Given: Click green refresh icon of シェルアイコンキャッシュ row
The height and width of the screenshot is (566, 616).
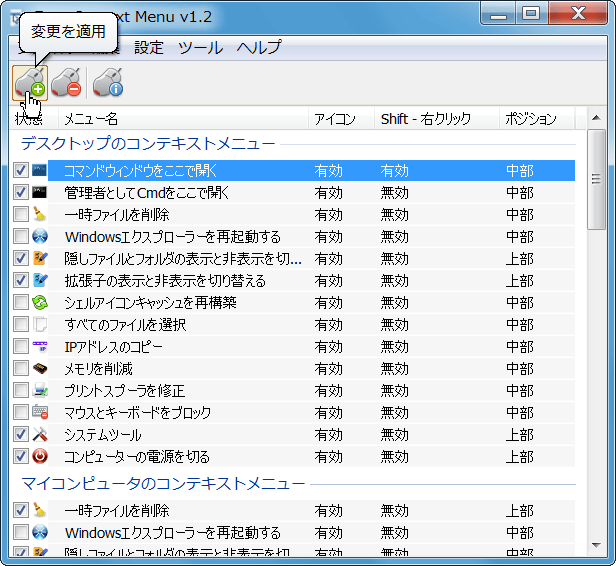Looking at the screenshot, I should coord(40,302).
